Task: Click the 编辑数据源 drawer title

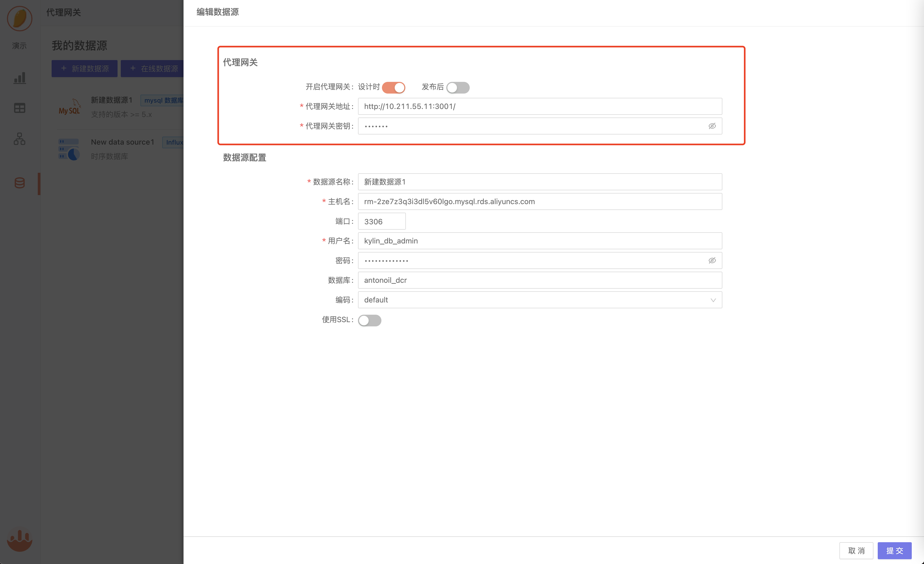Action: [x=218, y=12]
